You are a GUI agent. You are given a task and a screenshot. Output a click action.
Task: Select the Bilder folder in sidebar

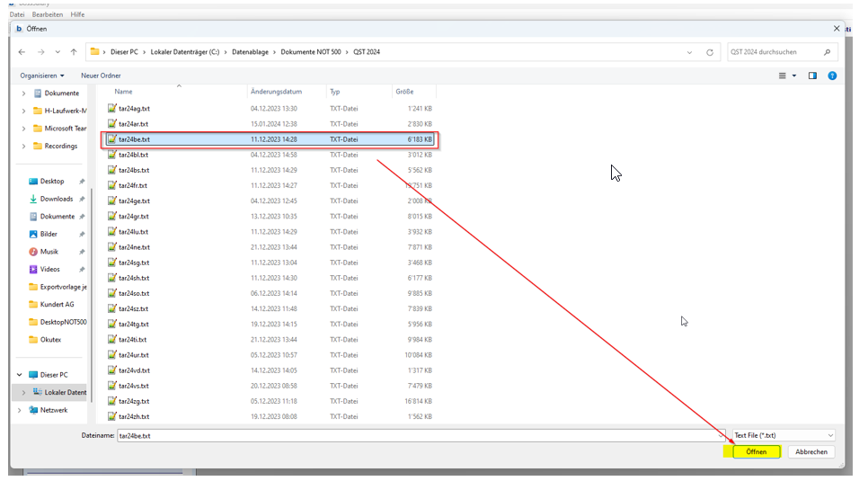pyautogui.click(x=48, y=234)
